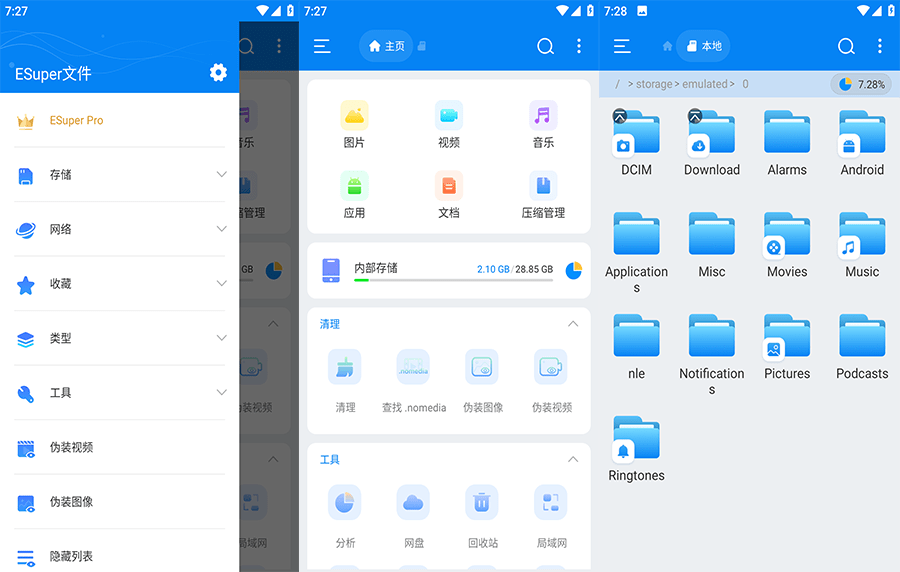Image resolution: width=900 pixels, height=572 pixels.
Task: Open the Movies folder
Action: click(787, 245)
